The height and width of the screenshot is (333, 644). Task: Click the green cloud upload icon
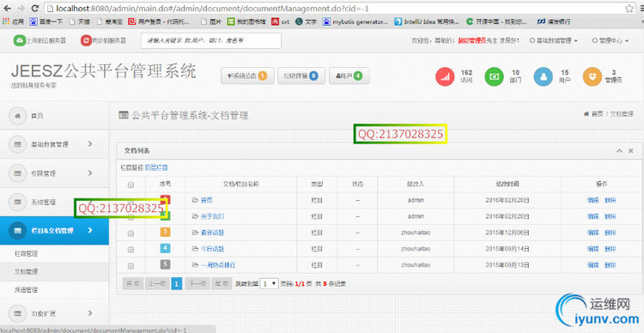click(20, 40)
